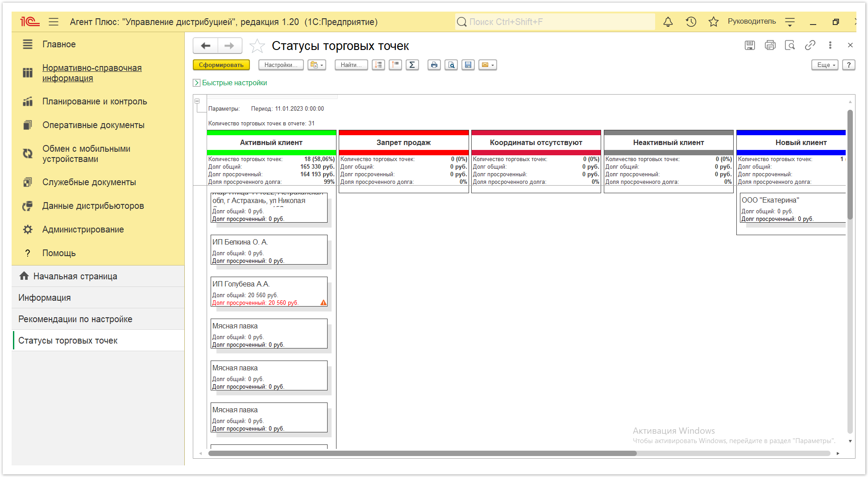Open report variants dropdown
The image size is (868, 477).
317,65
